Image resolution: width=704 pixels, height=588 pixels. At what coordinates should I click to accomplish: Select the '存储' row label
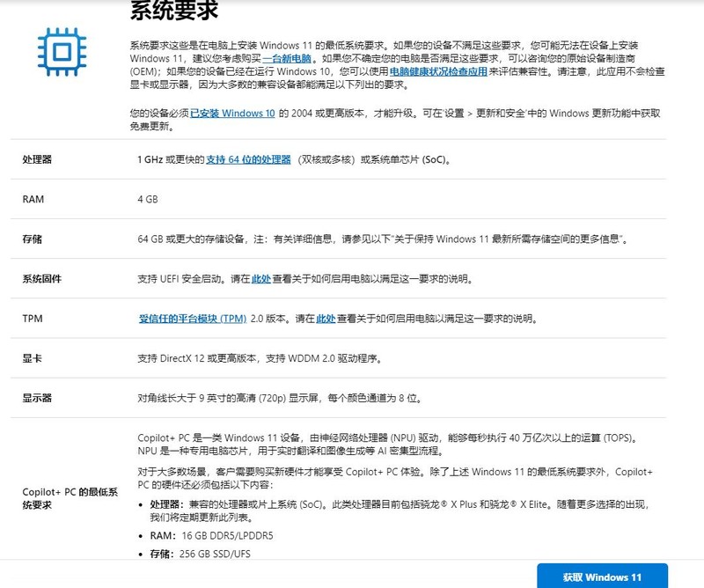point(33,239)
